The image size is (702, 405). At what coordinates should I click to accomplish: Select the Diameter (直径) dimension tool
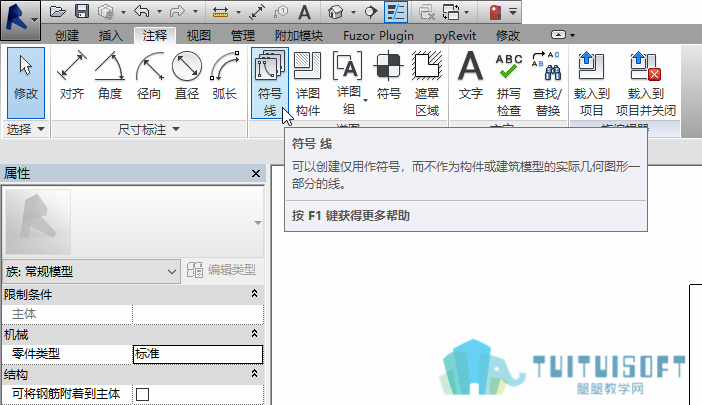(x=187, y=75)
